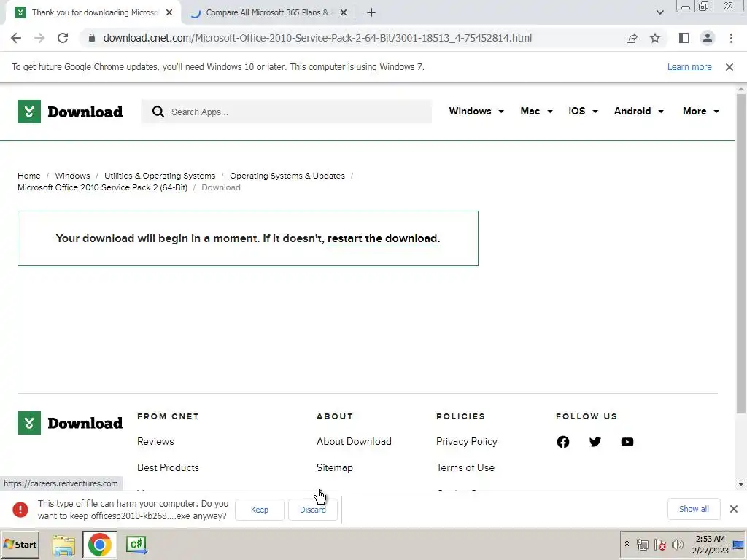This screenshot has height=560, width=747.
Task: Open the Action Center flag icon
Action: pos(659,545)
